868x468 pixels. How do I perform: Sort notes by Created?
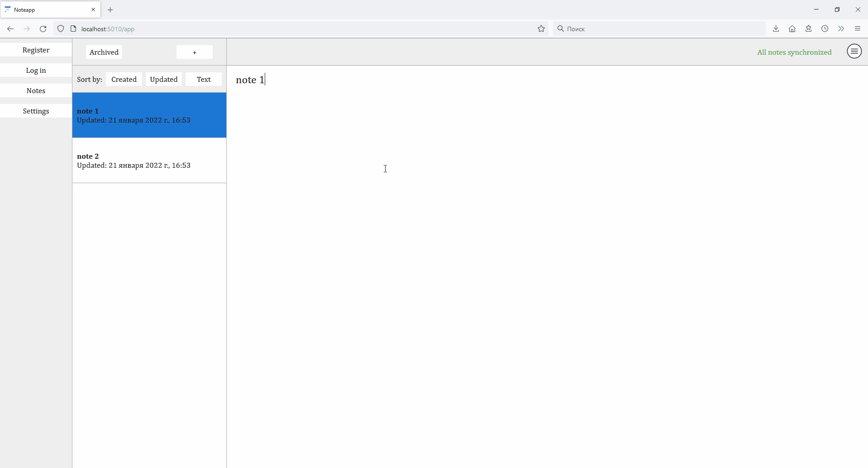tap(124, 79)
